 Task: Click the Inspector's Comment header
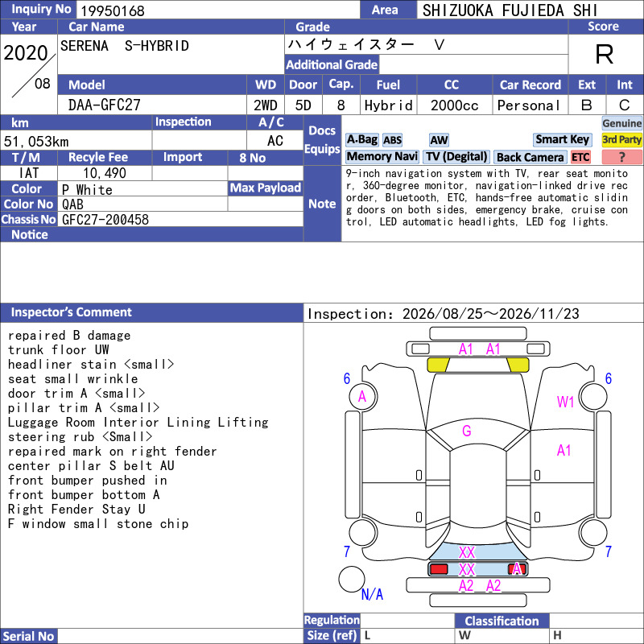tap(152, 312)
